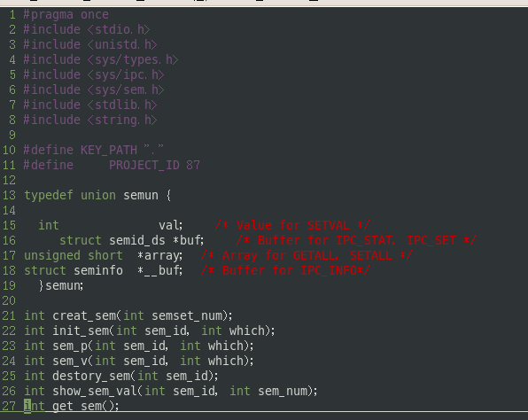Click the 'Value for SETVAL' comment
The width and height of the screenshot is (528, 420).
pos(292,225)
